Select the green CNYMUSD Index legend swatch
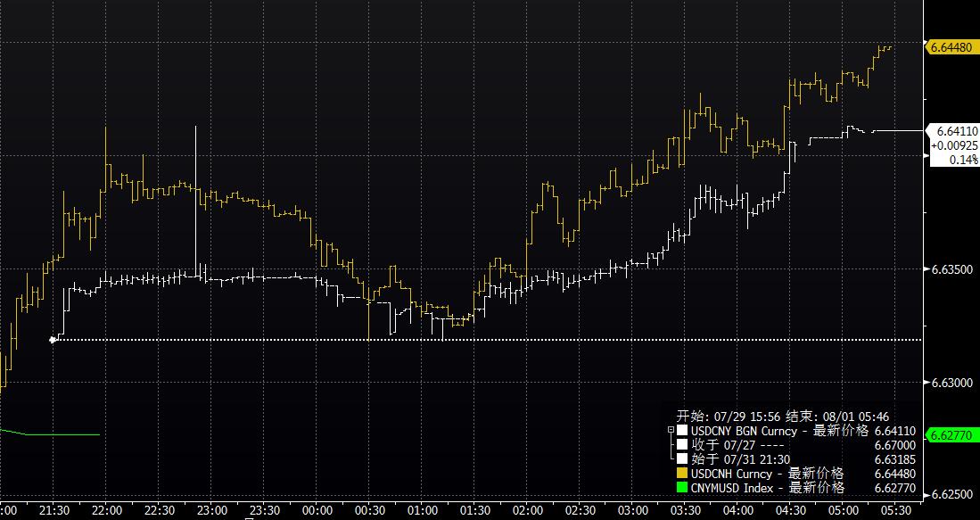Viewport: 980px width, 520px height. coord(682,487)
